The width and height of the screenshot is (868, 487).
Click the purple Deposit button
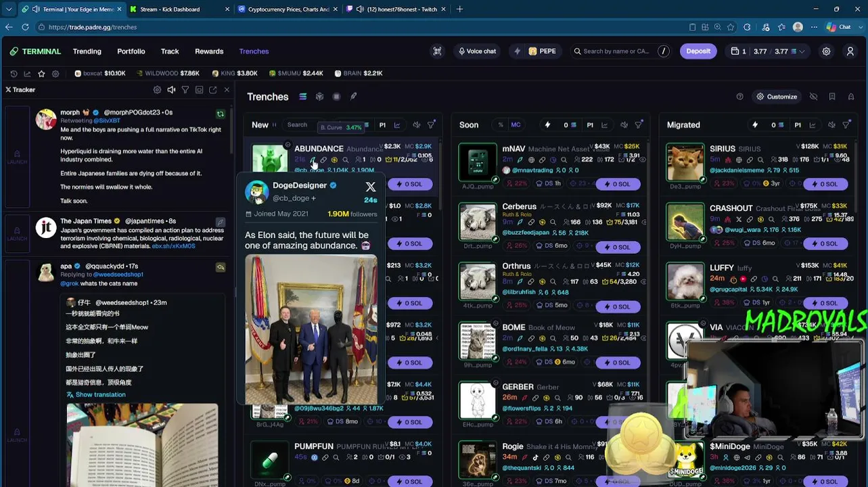pyautogui.click(x=698, y=51)
